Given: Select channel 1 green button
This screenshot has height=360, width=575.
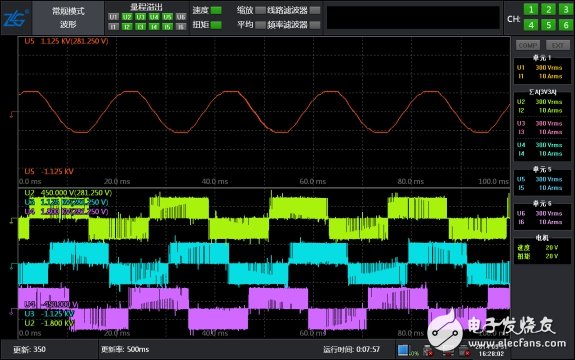Looking at the screenshot, I should coord(531,9).
